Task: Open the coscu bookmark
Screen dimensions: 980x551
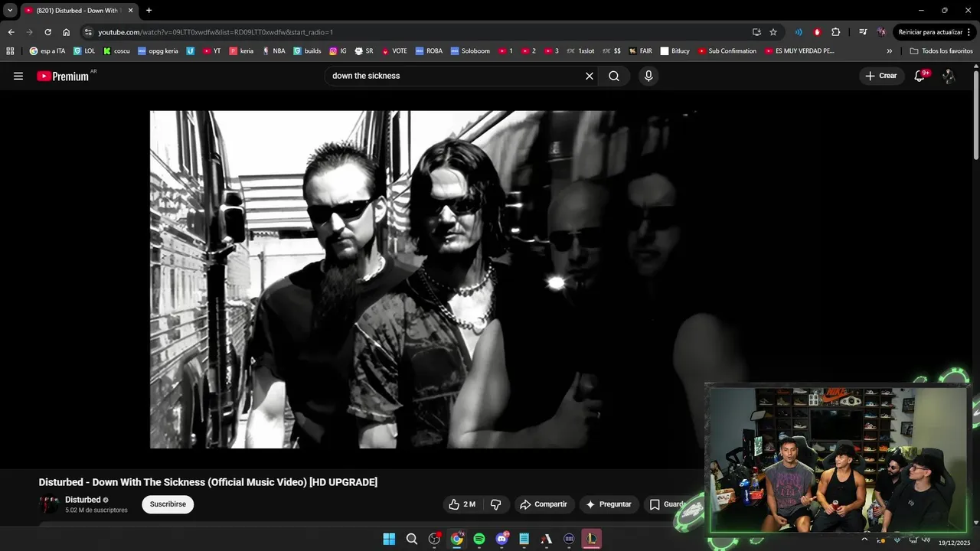Action: [x=116, y=51]
